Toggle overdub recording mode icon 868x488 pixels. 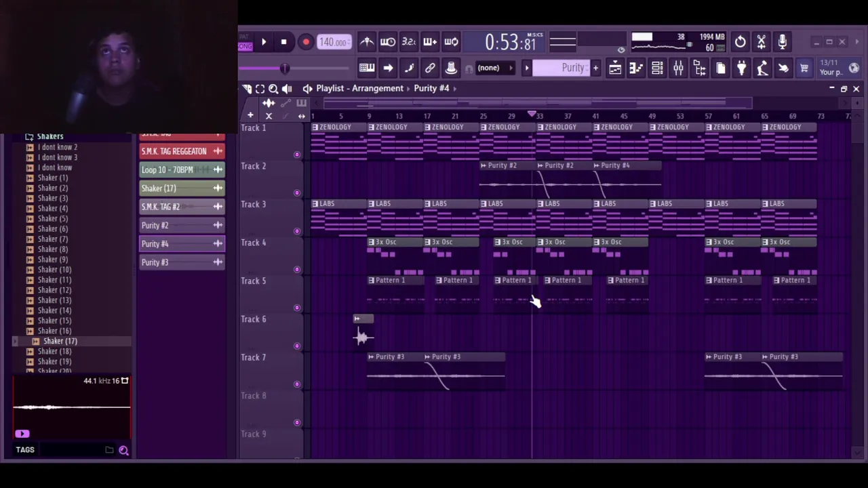point(430,42)
